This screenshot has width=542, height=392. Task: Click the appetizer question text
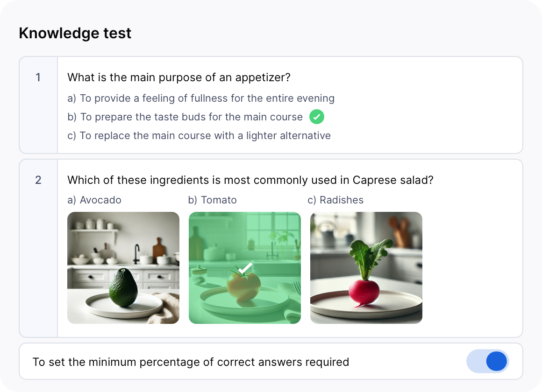(x=179, y=77)
